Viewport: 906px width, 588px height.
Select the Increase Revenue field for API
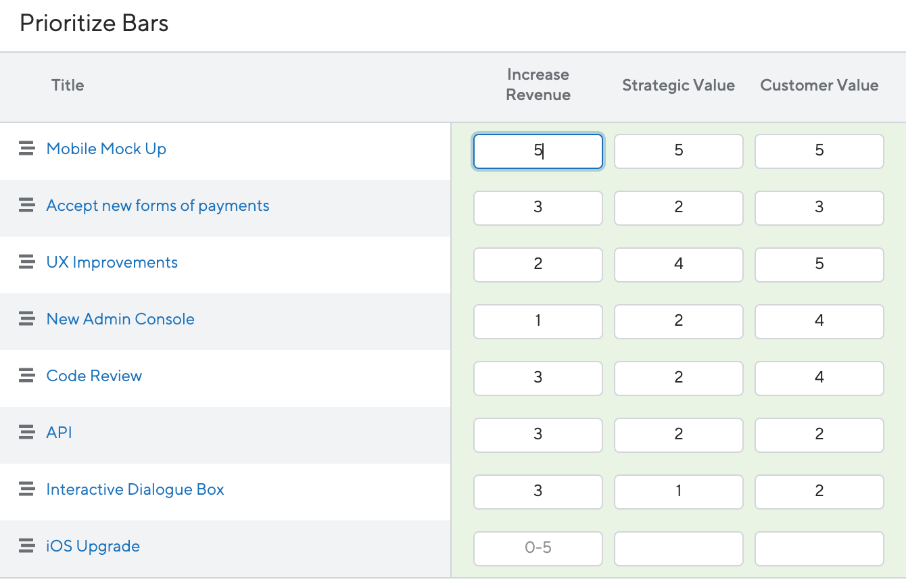pos(538,435)
